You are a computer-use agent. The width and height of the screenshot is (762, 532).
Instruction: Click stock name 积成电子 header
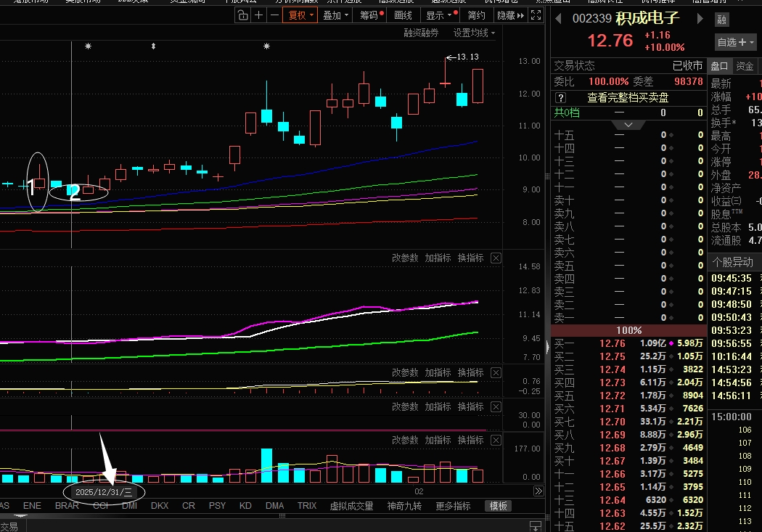647,18
